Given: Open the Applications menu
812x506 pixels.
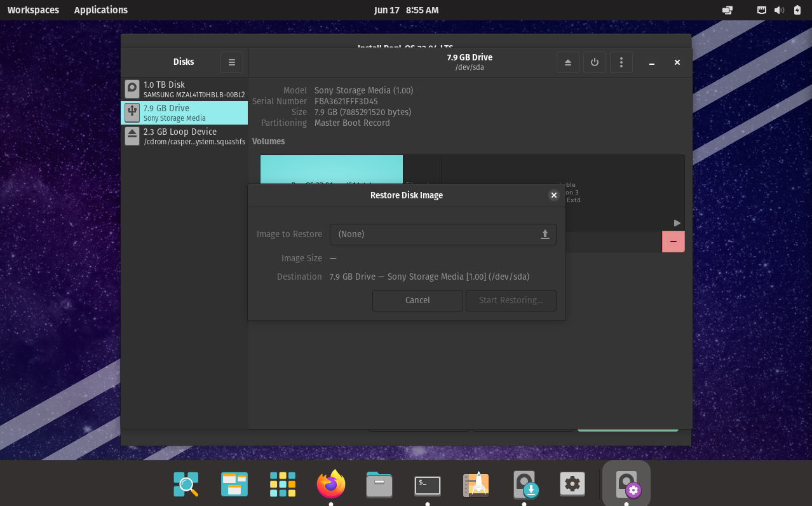Looking at the screenshot, I should click(x=100, y=10).
